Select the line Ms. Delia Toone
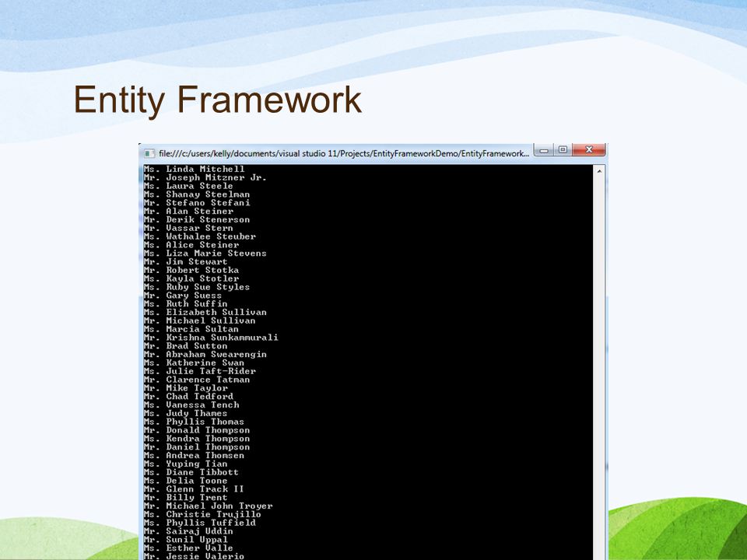Viewport: 747px width, 560px height. (186, 481)
